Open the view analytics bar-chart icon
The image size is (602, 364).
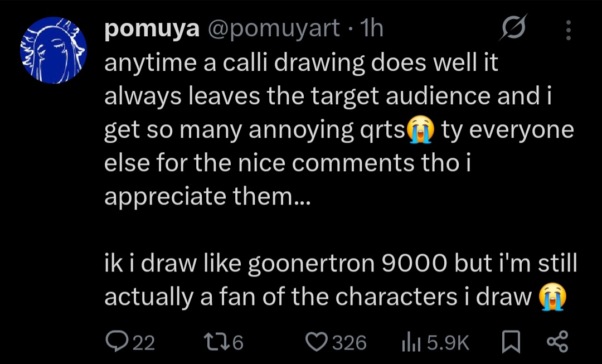point(411,342)
